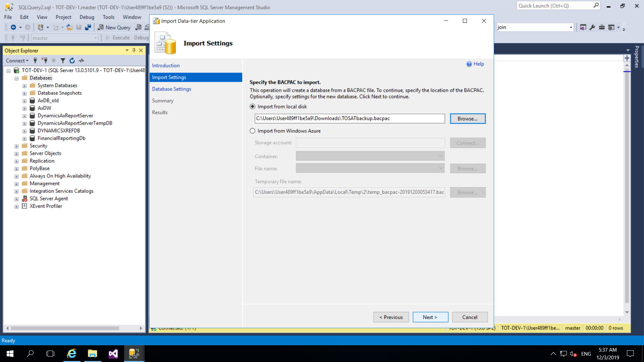Click the Connect plug icon in Object Explorer

pos(35,61)
